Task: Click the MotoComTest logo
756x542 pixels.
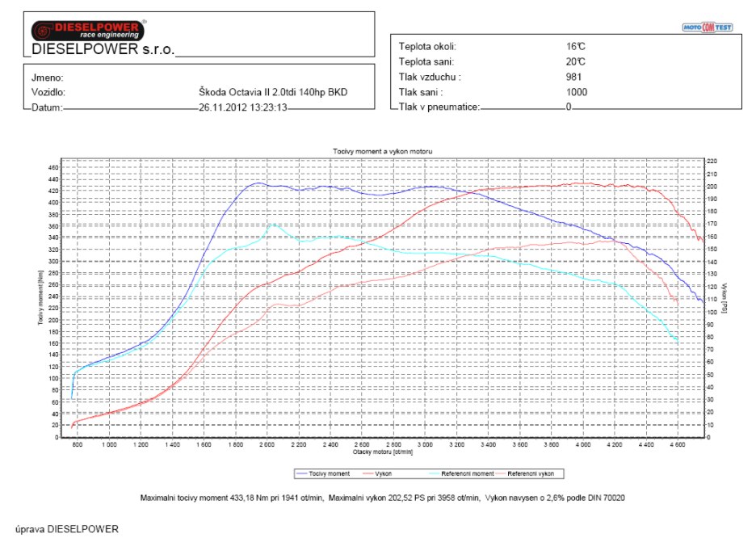Action: 707,27
